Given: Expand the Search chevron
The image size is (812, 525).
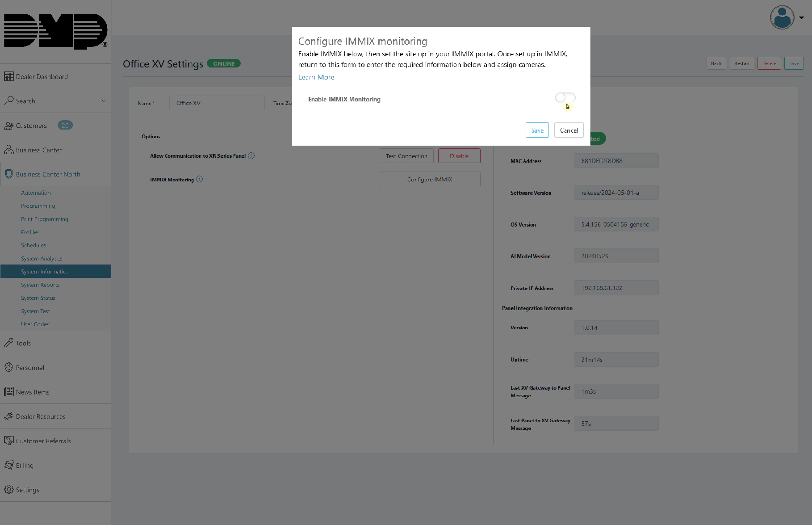Looking at the screenshot, I should (104, 101).
